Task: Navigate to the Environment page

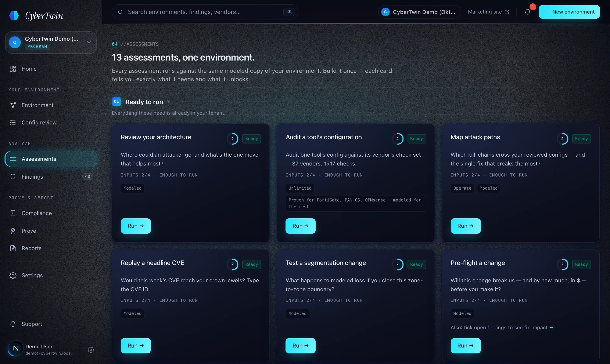Action: (51, 105)
